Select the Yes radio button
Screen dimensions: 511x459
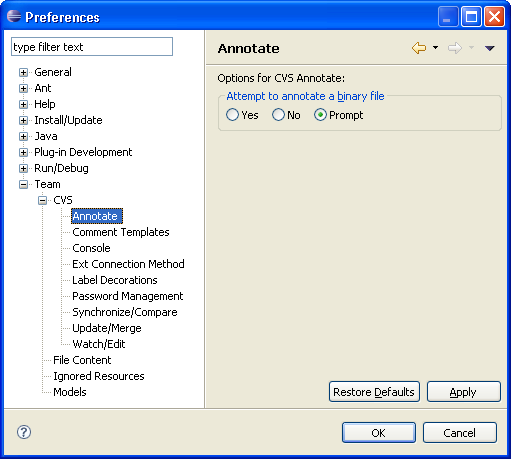[232, 115]
